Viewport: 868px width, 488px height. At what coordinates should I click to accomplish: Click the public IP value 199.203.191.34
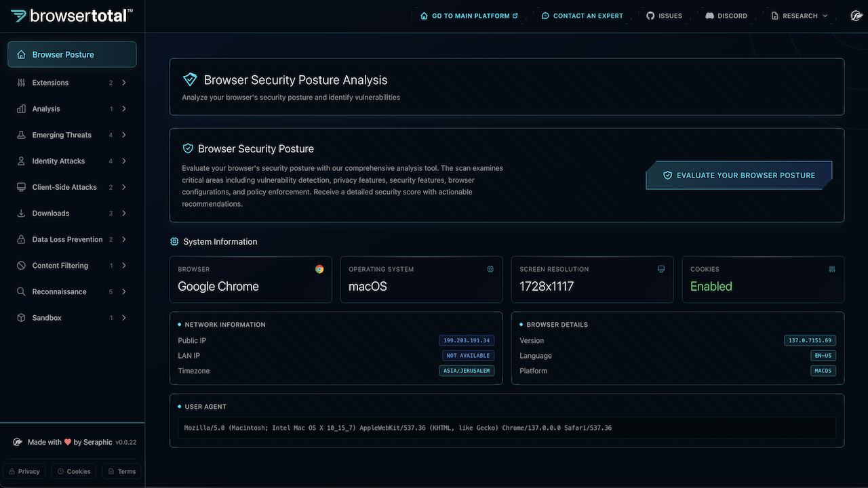(467, 341)
